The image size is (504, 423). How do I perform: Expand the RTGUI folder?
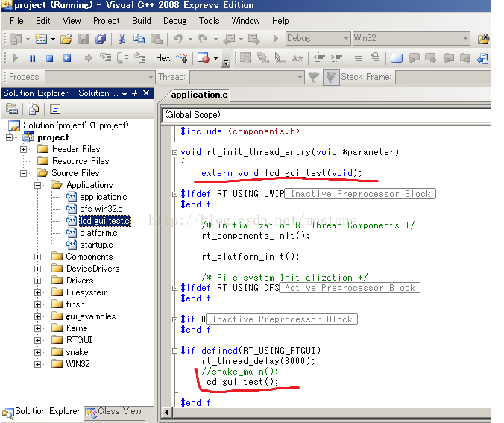click(37, 340)
